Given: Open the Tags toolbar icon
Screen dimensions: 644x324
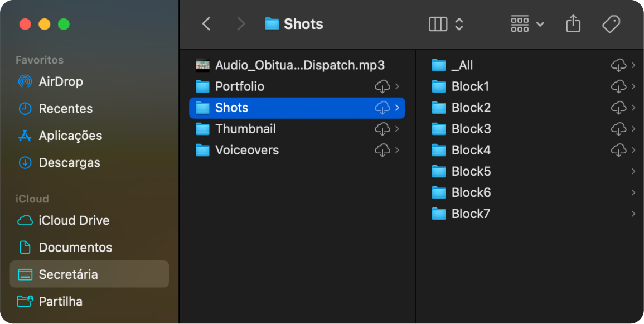Looking at the screenshot, I should click(611, 24).
